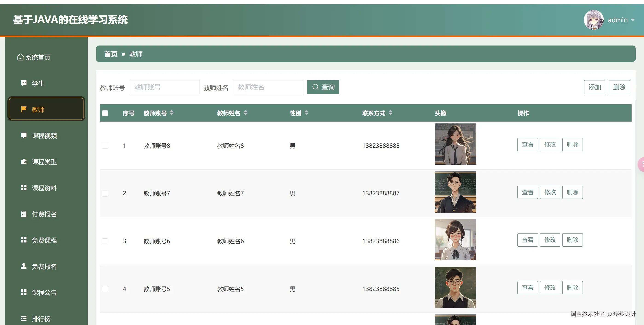This screenshot has height=325, width=644.
Task: Sort by the 联系方式 column sort arrows
Action: click(390, 113)
